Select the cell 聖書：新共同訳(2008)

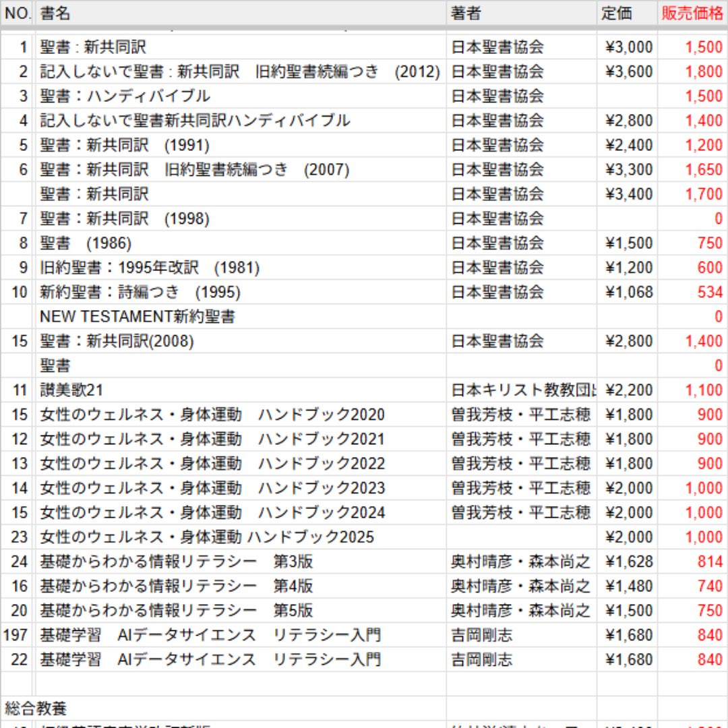(241, 341)
